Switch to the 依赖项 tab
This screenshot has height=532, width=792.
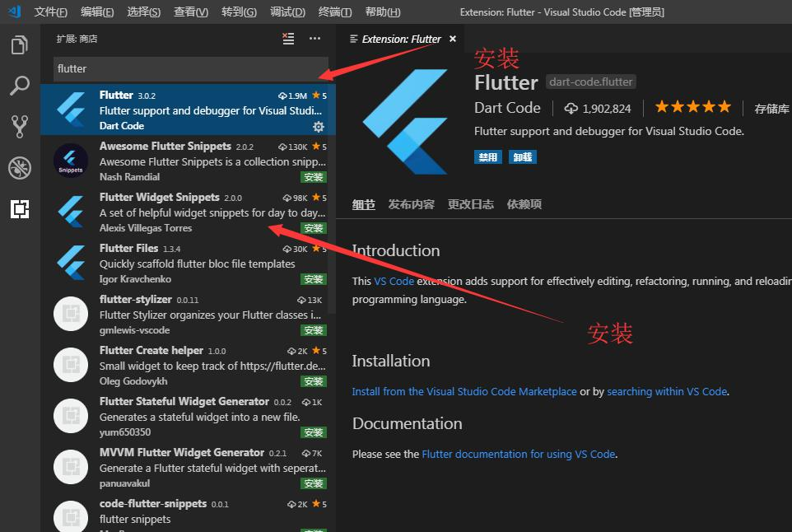[x=524, y=203]
